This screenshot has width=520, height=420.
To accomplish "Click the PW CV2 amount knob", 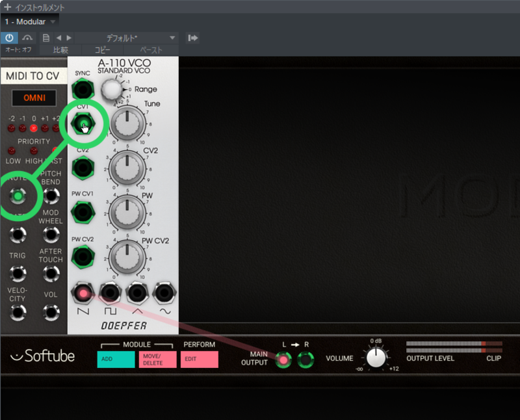I will point(127,257).
